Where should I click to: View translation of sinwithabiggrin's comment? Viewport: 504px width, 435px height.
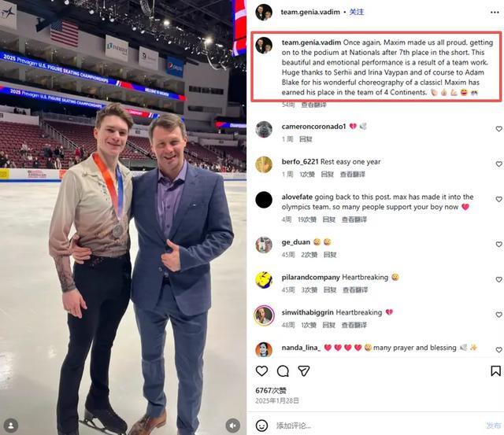pyautogui.click(x=354, y=325)
